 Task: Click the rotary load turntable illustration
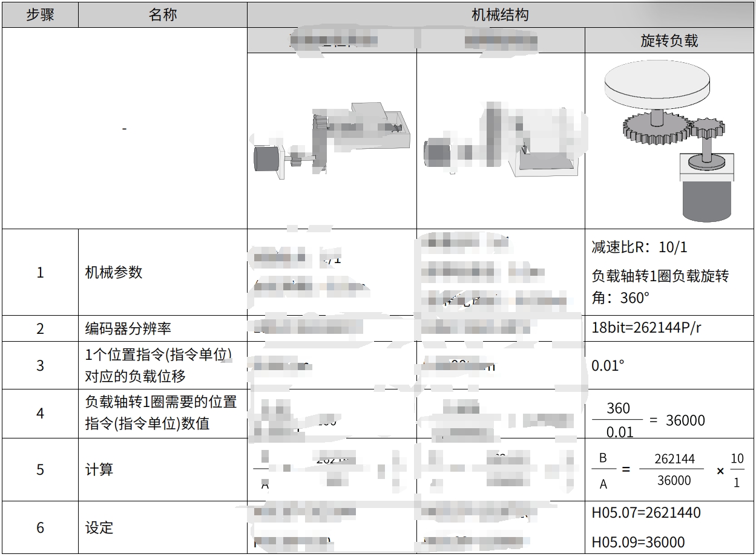[x=669, y=142]
